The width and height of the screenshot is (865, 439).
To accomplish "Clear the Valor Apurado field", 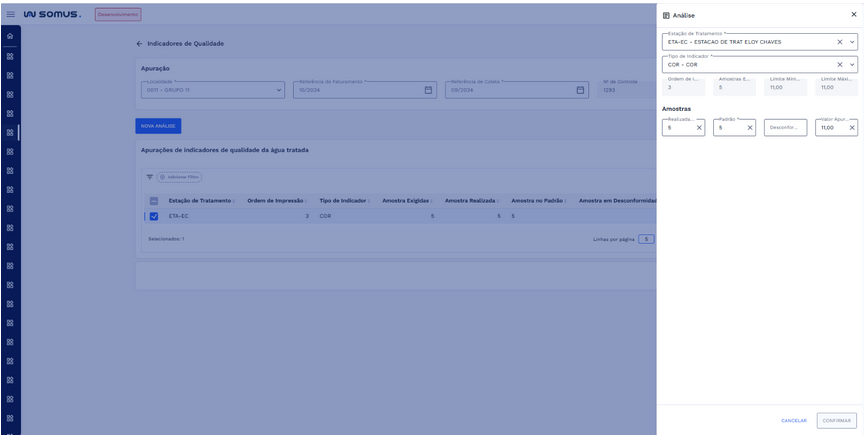I will click(852, 128).
